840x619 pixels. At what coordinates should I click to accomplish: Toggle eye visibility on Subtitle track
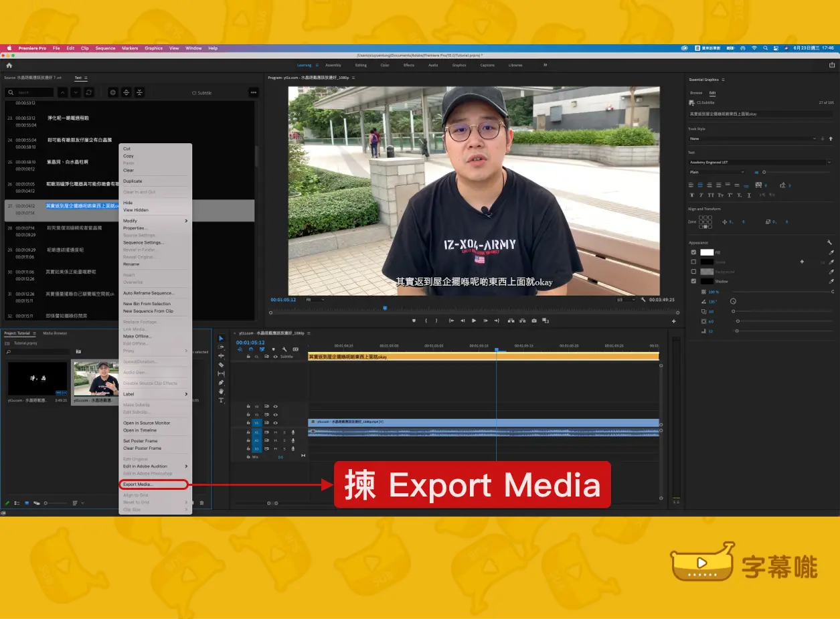275,357
